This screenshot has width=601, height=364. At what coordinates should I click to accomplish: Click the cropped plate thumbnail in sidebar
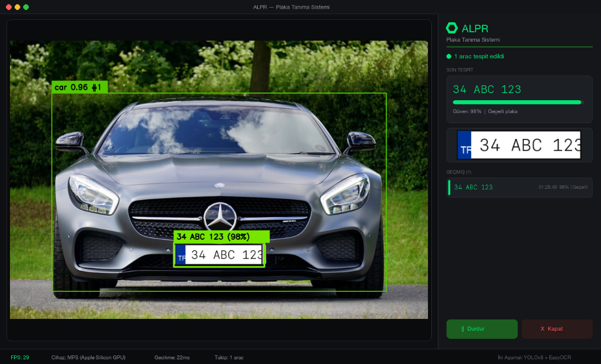(x=519, y=145)
